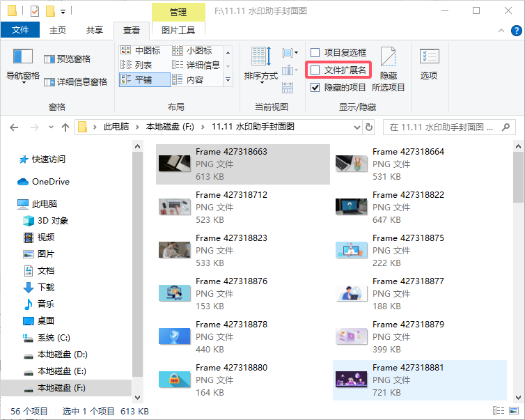The height and width of the screenshot is (420, 525).
Task: Open the 图片 pictures folder
Action: pos(39,254)
